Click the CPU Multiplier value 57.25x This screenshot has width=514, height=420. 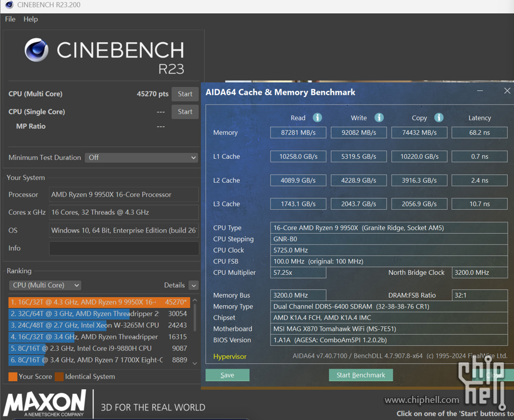click(298, 273)
